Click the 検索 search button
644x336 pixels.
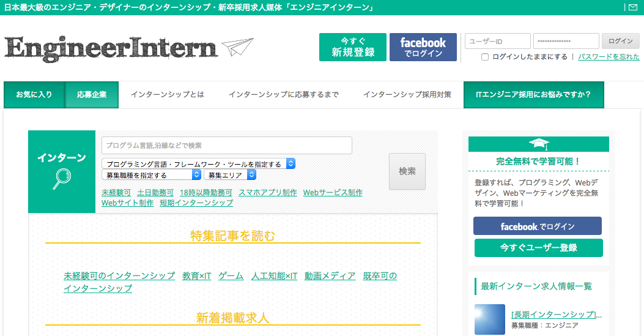click(x=407, y=171)
